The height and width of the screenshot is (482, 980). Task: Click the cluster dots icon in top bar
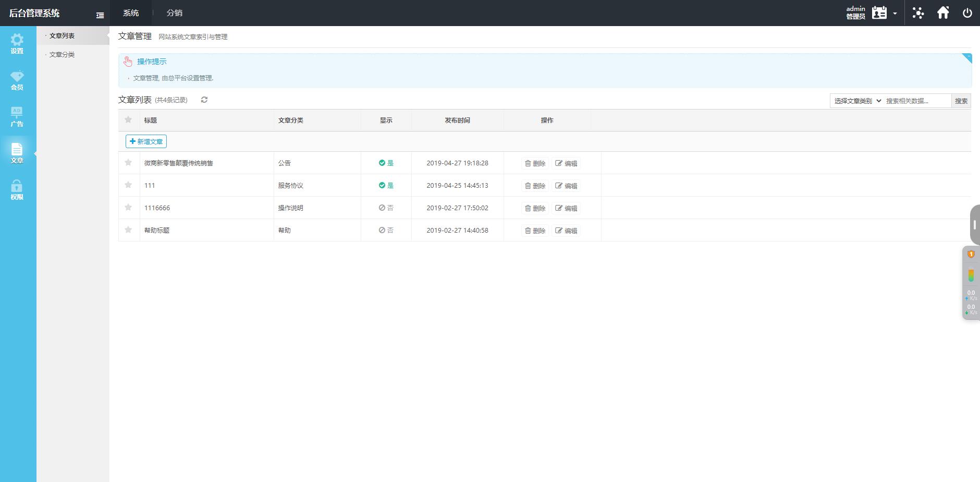pyautogui.click(x=918, y=13)
